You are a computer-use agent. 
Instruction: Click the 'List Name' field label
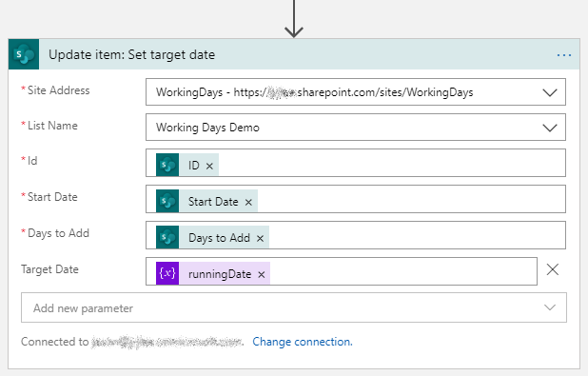click(52, 126)
